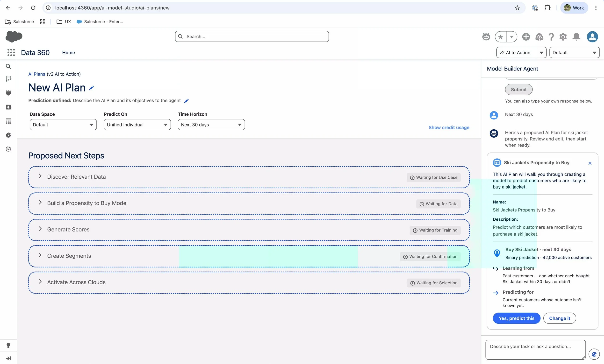Go to the Home tab

point(69,53)
